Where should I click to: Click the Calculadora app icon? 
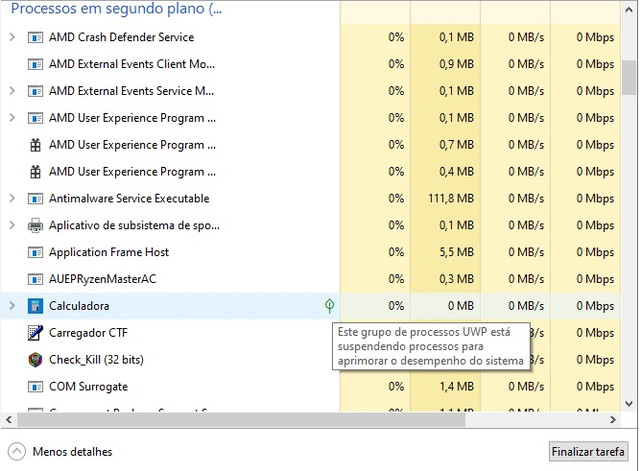click(x=35, y=306)
